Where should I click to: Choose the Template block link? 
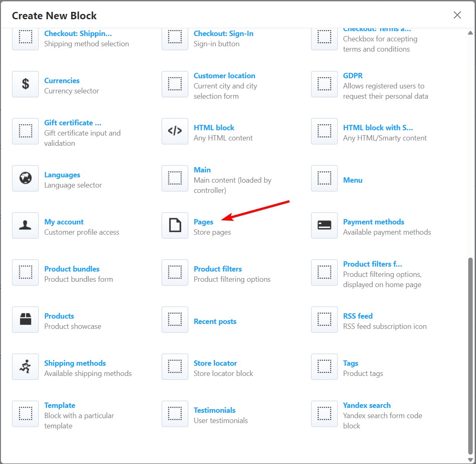[59, 405]
